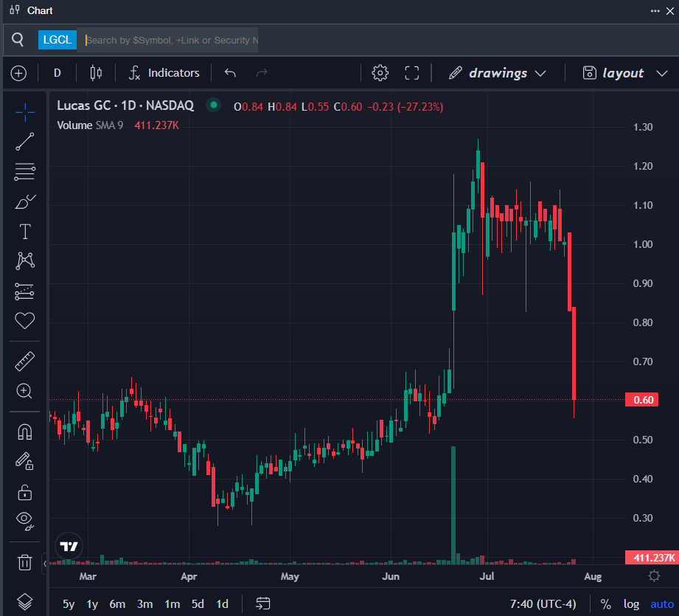This screenshot has width=679, height=616.
Task: Select the trend line drawing tool
Action: 24,142
